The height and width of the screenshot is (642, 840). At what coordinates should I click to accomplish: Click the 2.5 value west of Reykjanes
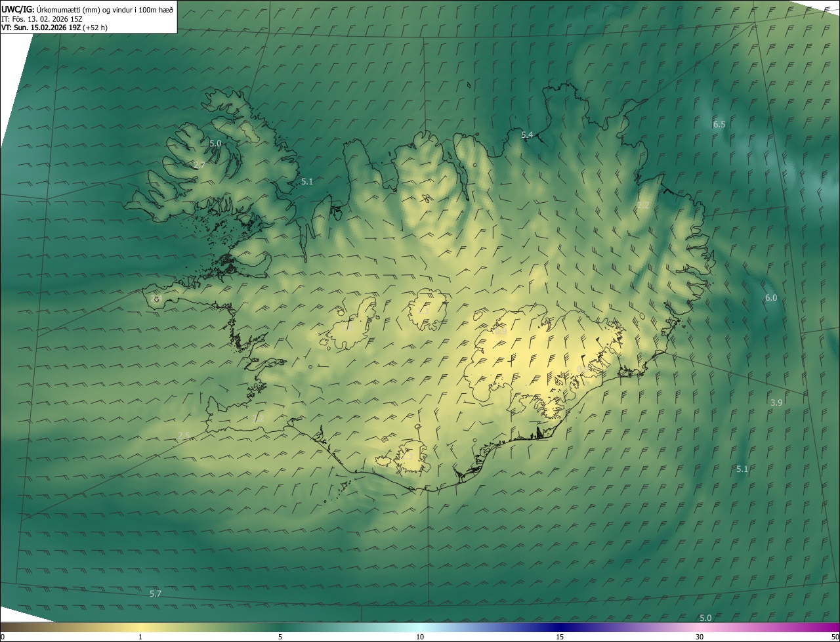tap(184, 436)
